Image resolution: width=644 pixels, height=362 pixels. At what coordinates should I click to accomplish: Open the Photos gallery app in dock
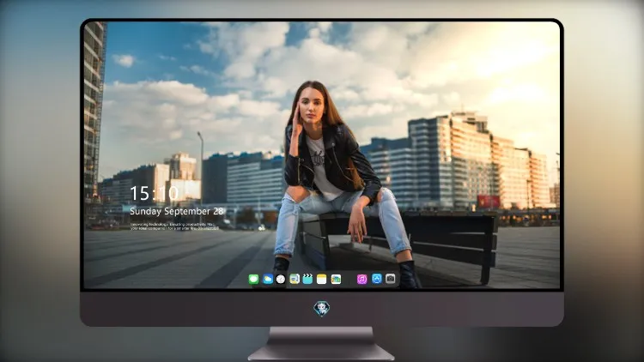click(336, 279)
